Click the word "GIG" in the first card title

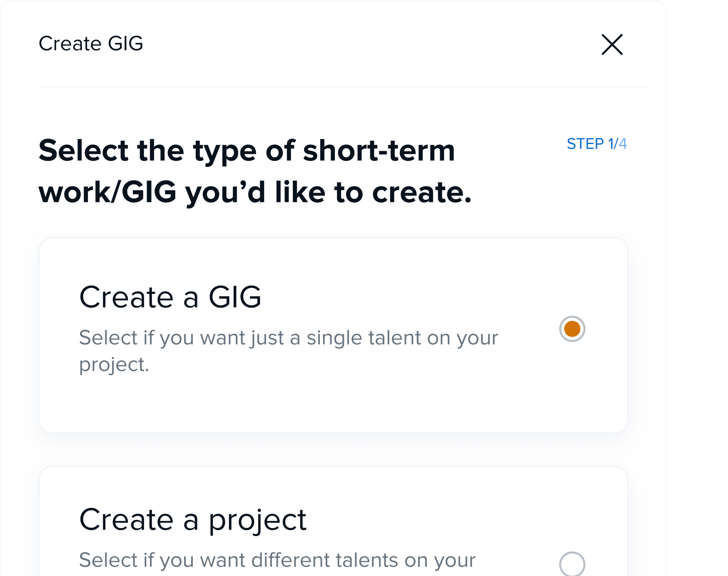tap(235, 297)
